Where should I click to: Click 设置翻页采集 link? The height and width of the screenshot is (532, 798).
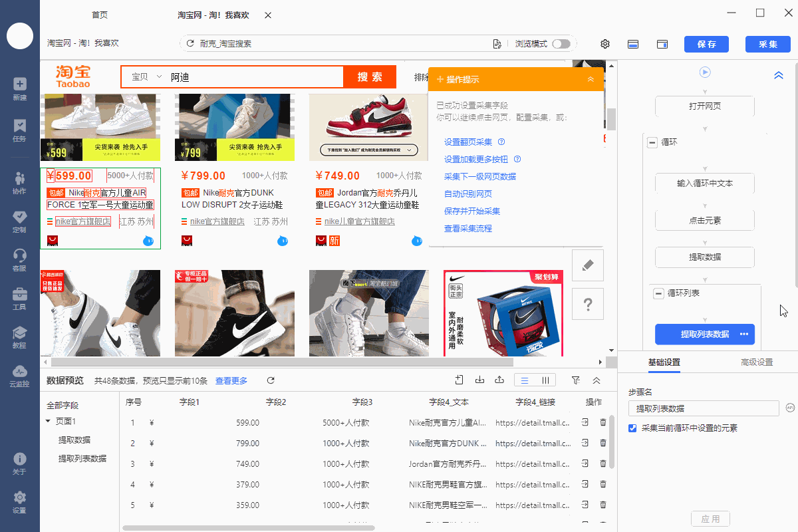[x=468, y=142]
